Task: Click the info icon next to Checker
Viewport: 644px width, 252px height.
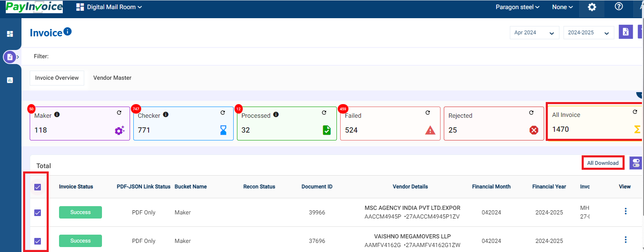Action: click(166, 114)
